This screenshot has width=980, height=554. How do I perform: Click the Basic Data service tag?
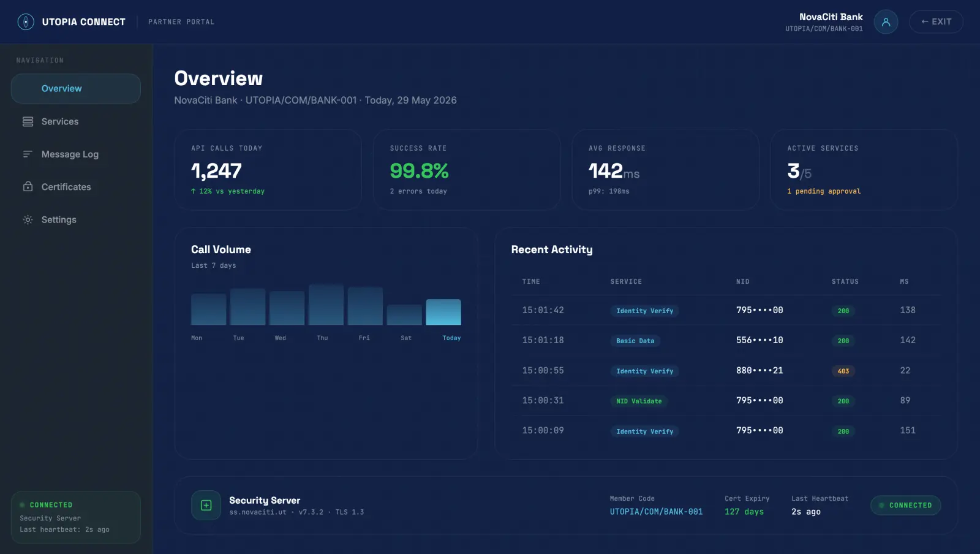[x=635, y=341]
